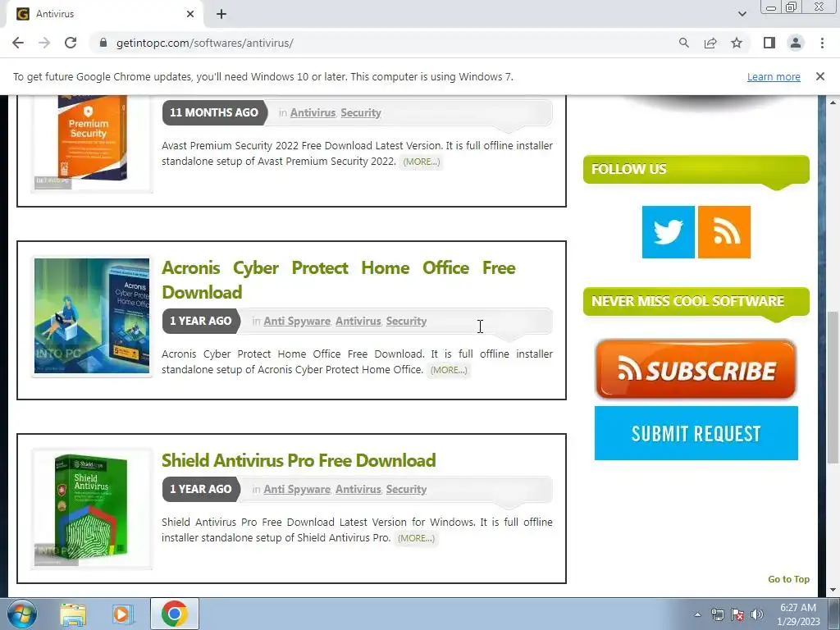Reload the current page
Viewport: 840px width, 630px height.
pyautogui.click(x=71, y=43)
